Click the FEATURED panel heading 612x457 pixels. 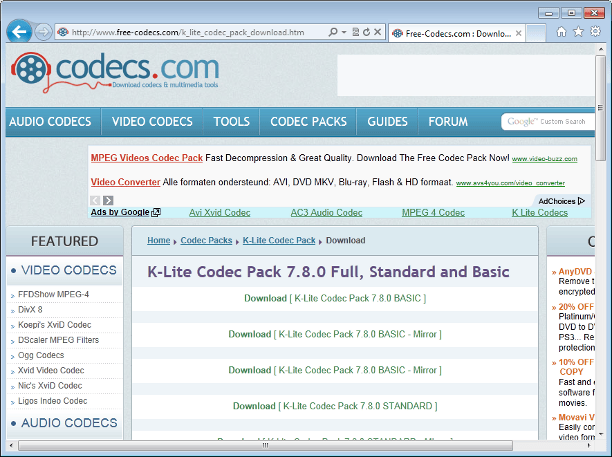tap(65, 241)
